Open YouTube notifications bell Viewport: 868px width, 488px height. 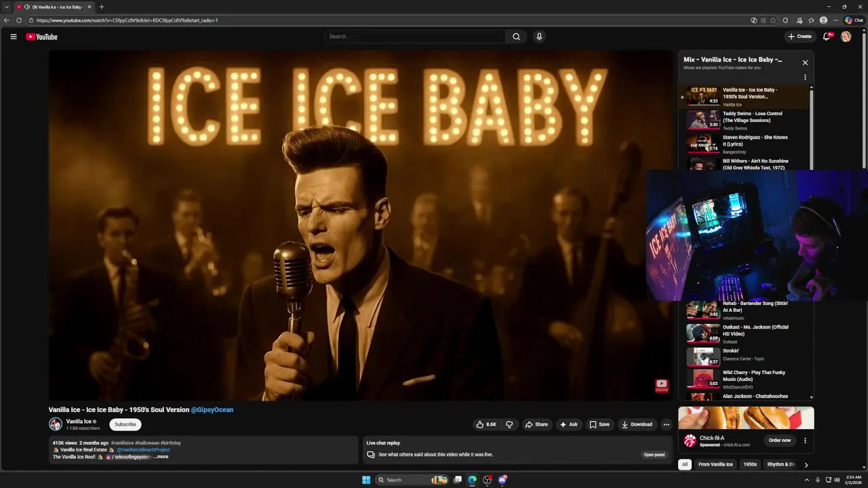pyautogui.click(x=827, y=37)
